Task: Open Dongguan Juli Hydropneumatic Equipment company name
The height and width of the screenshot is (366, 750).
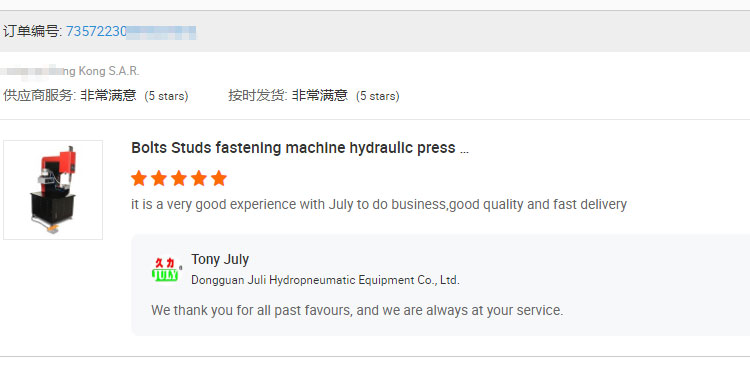Action: pos(325,280)
